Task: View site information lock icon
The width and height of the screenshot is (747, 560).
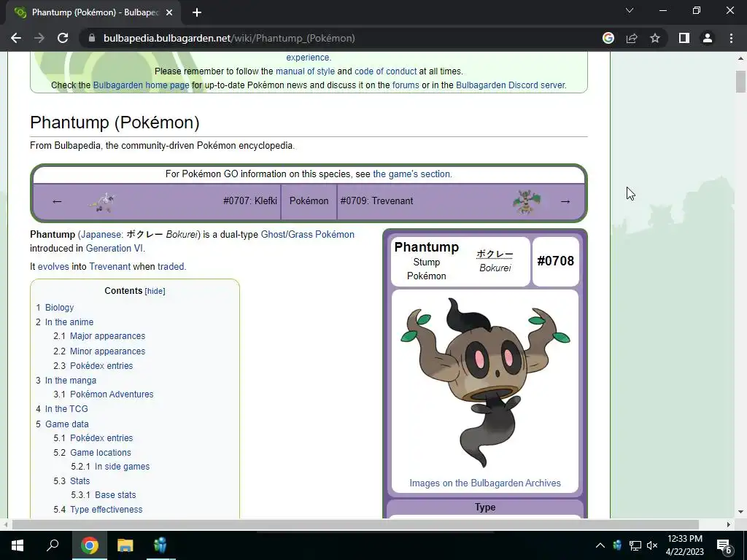Action: point(92,38)
